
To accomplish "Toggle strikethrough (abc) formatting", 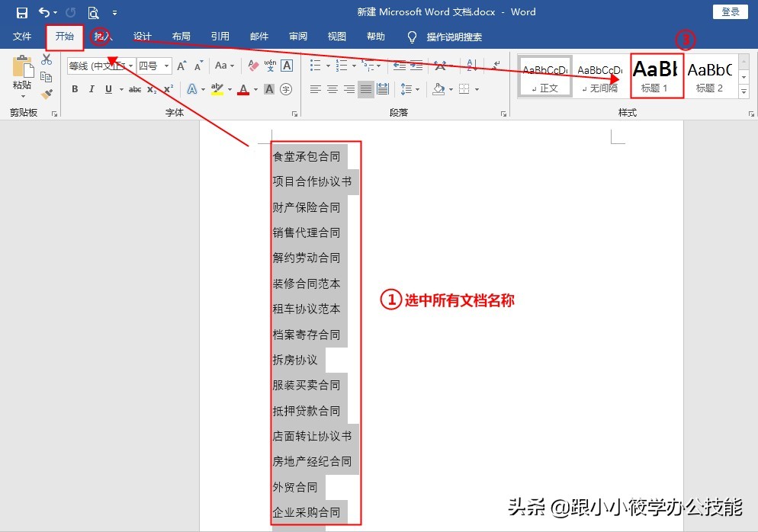I will click(x=135, y=89).
